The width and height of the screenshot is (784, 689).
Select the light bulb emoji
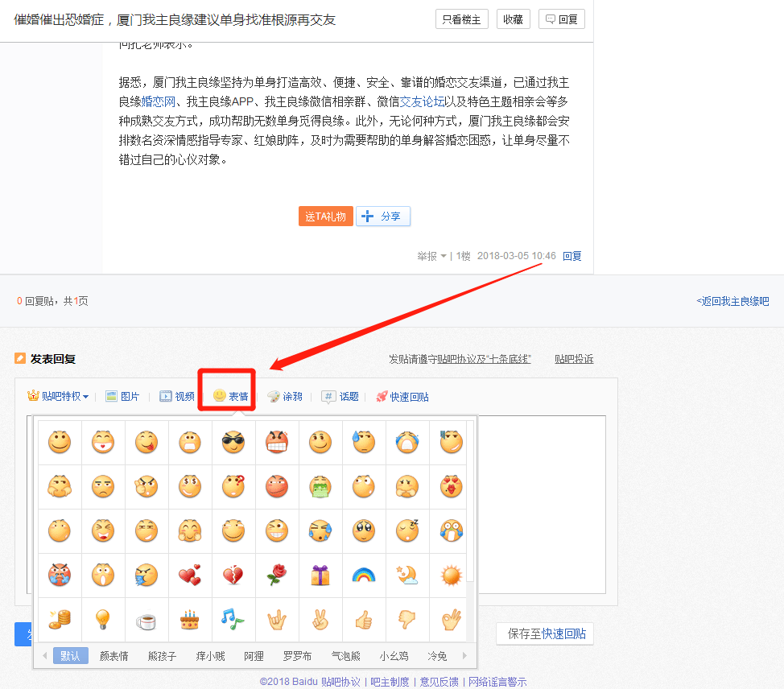pyautogui.click(x=103, y=619)
